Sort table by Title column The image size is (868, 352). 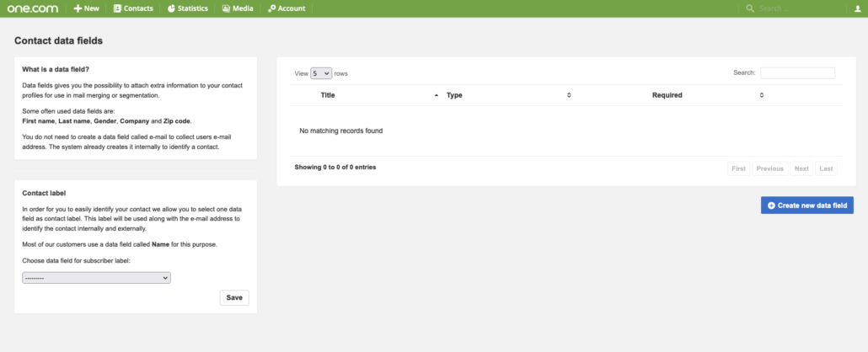(x=328, y=95)
